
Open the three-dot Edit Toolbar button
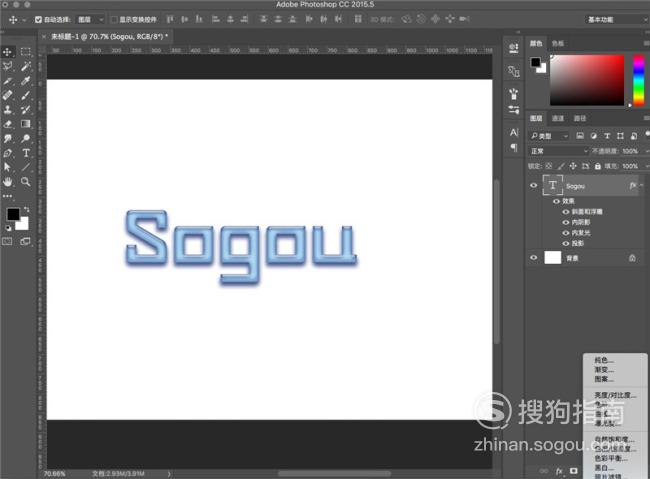7,196
